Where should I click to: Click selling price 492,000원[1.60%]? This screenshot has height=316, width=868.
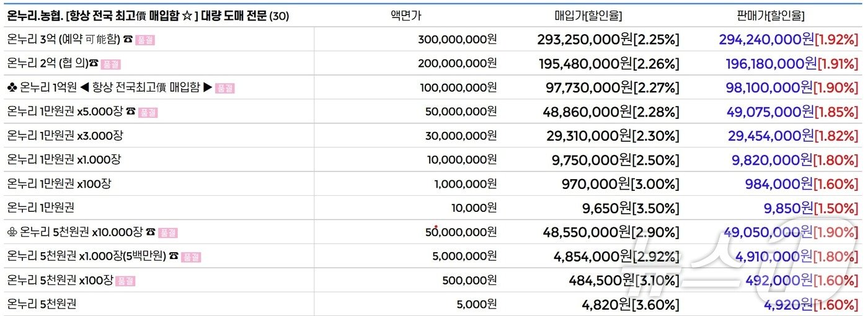(x=802, y=281)
